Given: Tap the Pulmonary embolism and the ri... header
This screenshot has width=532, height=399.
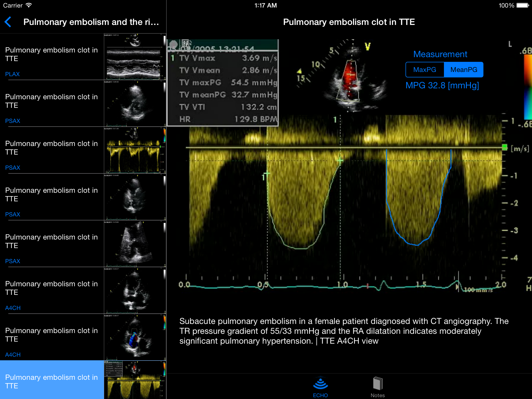Looking at the screenshot, I should [x=91, y=22].
